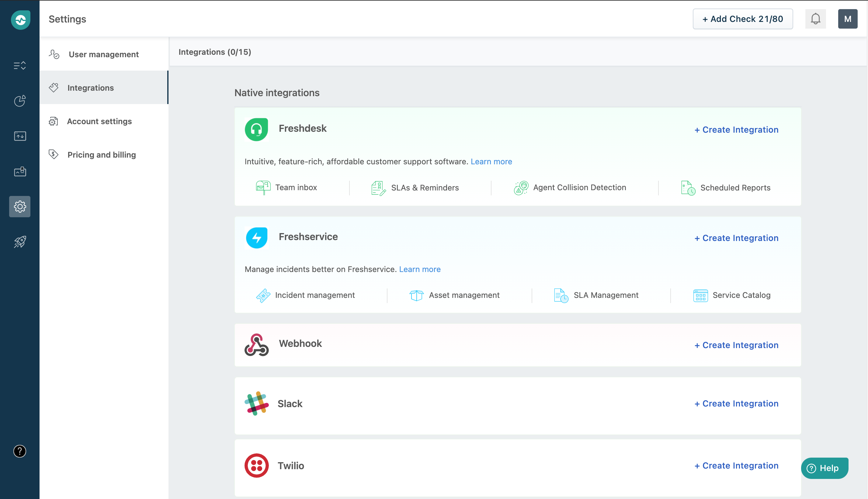Select the status pages sidebar icon
The width and height of the screenshot is (868, 499).
19,171
